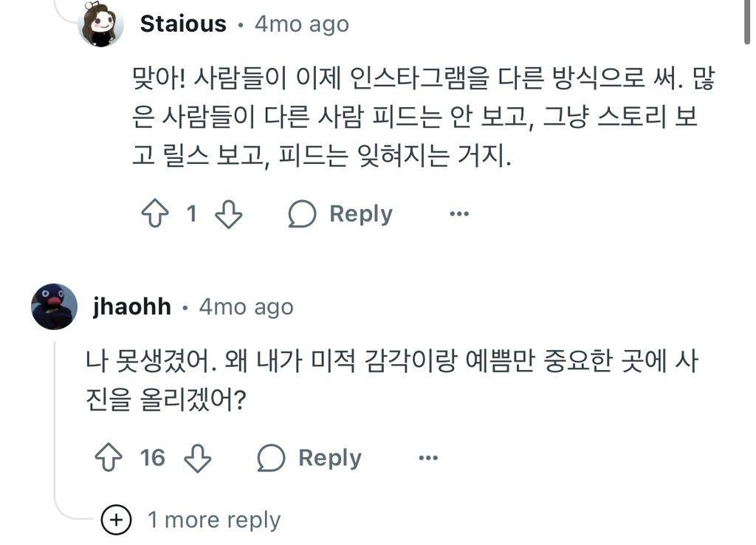Image resolution: width=756 pixels, height=545 pixels.
Task: Downvote the Staious comment
Action: coord(228,214)
